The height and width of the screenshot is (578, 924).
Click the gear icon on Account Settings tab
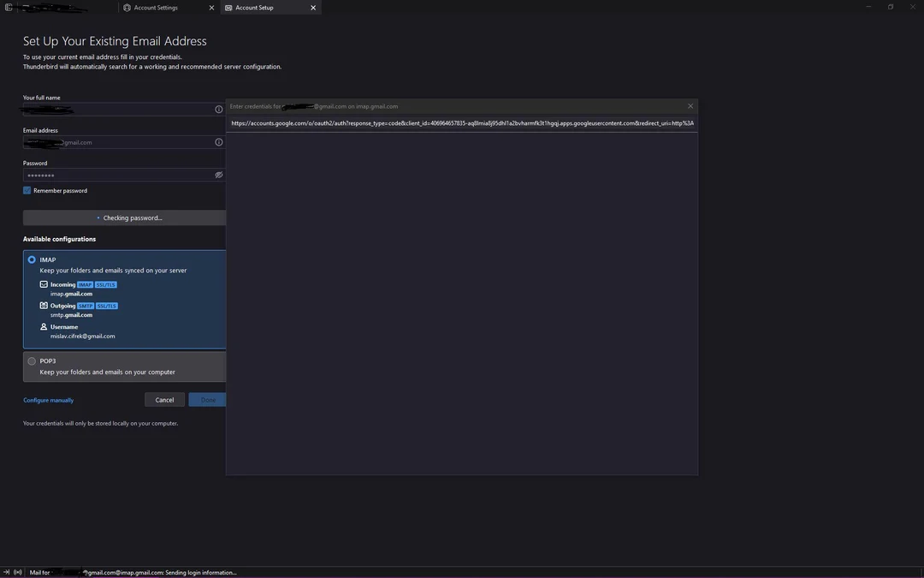(126, 8)
